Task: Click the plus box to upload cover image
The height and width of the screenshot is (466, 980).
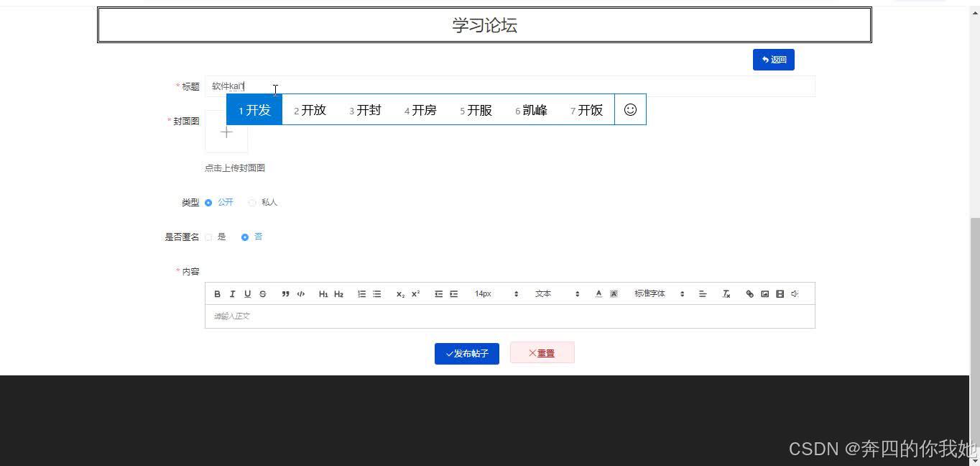Action: tap(226, 132)
